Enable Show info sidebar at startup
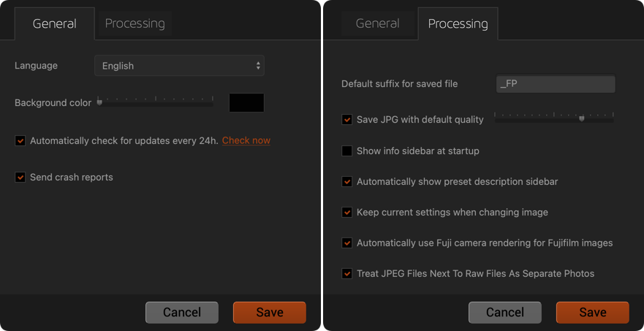The height and width of the screenshot is (331, 644). pos(347,151)
